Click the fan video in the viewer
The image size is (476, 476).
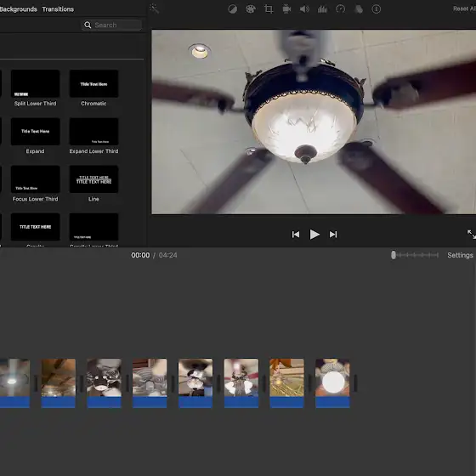pyautogui.click(x=314, y=122)
